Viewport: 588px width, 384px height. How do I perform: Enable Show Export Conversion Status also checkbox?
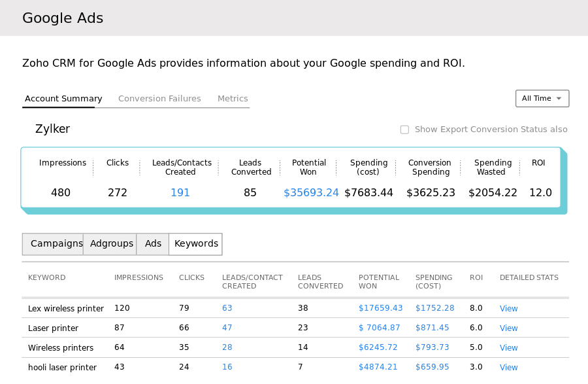tap(404, 130)
